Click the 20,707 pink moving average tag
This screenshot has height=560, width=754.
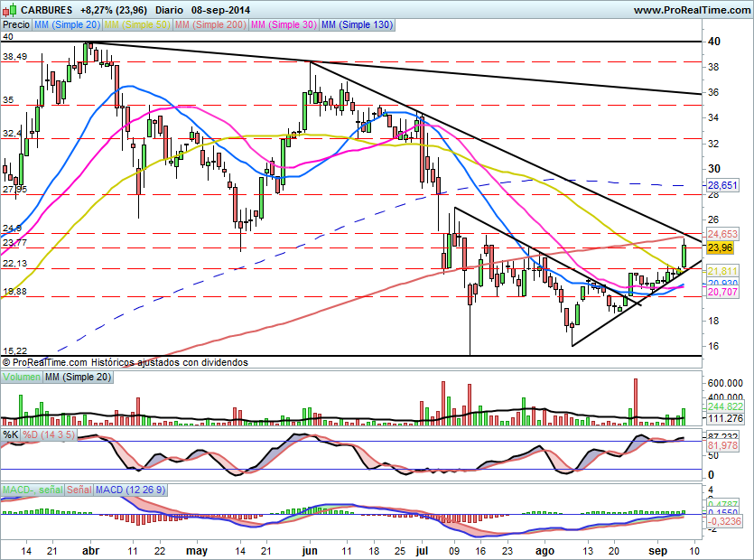(722, 293)
